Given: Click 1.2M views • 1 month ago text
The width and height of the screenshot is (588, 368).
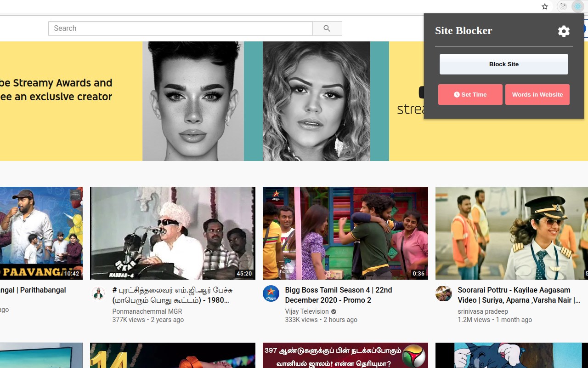Looking at the screenshot, I should 495,320.
